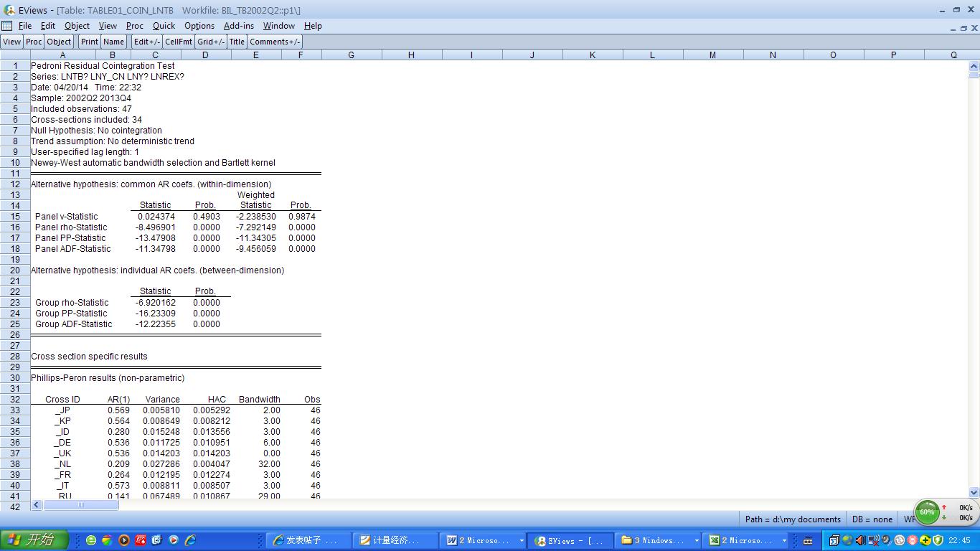
Task: Click the table icon beside File menu
Action: click(7, 26)
